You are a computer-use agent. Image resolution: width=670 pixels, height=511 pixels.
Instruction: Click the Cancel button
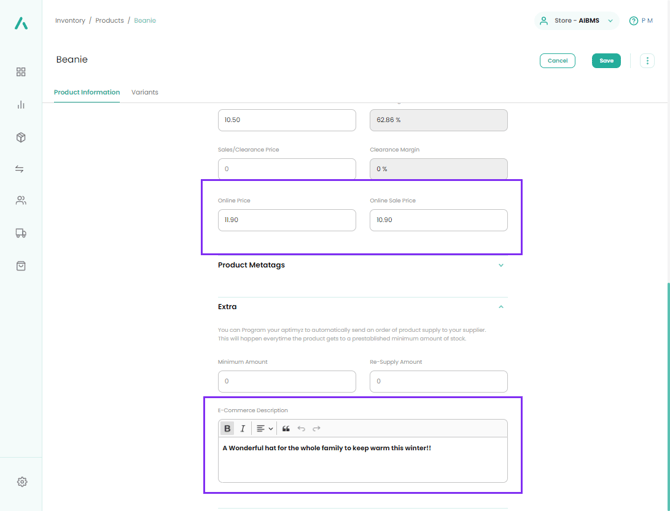557,61
